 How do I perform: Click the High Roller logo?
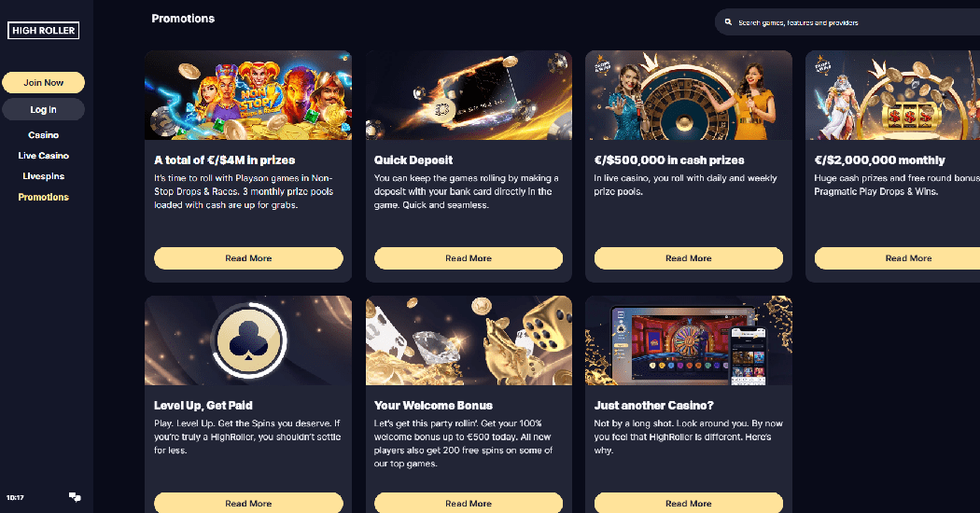click(x=43, y=30)
